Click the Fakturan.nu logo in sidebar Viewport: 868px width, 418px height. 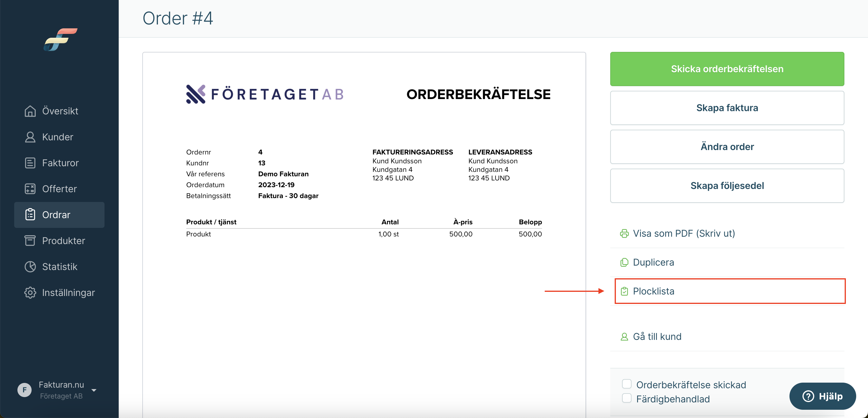click(x=61, y=40)
